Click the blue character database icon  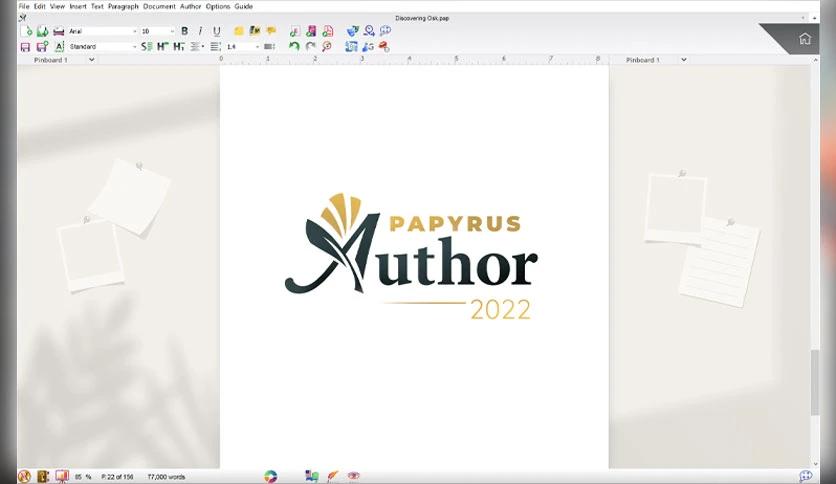tap(368, 47)
